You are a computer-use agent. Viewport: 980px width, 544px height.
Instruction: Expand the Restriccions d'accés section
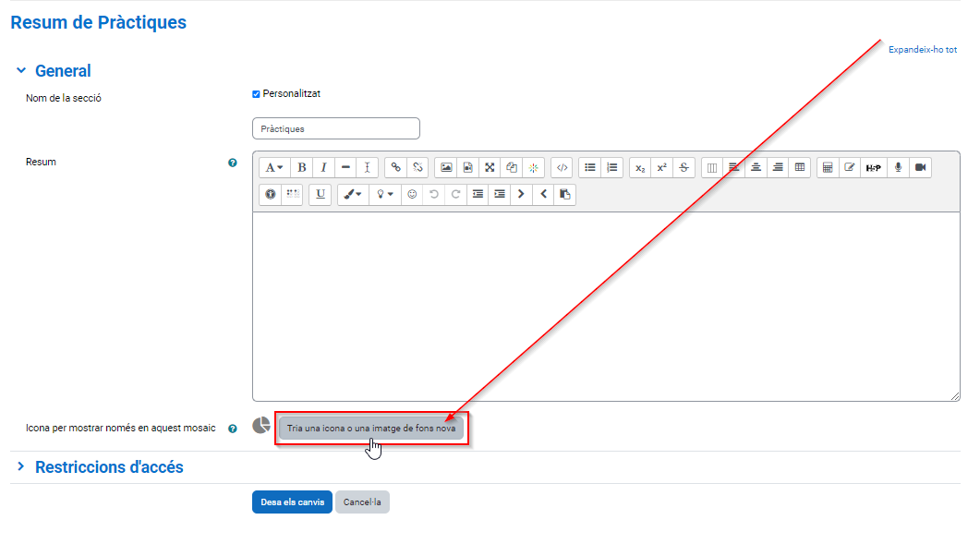click(x=21, y=467)
